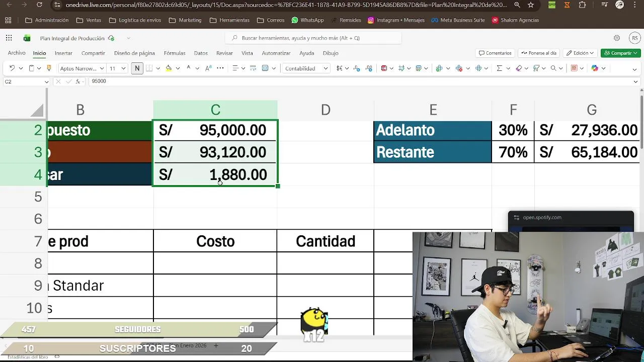Click the Copilot icon in ribbon

coord(595,68)
